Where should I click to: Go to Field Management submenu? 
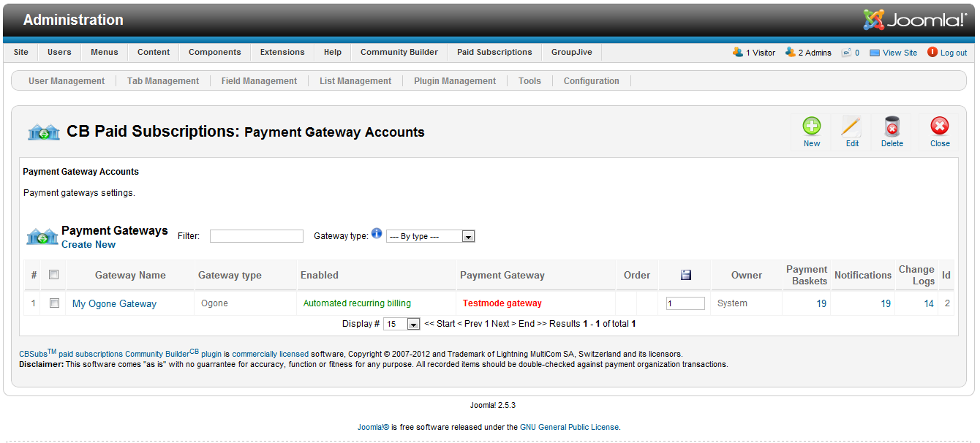coord(259,81)
